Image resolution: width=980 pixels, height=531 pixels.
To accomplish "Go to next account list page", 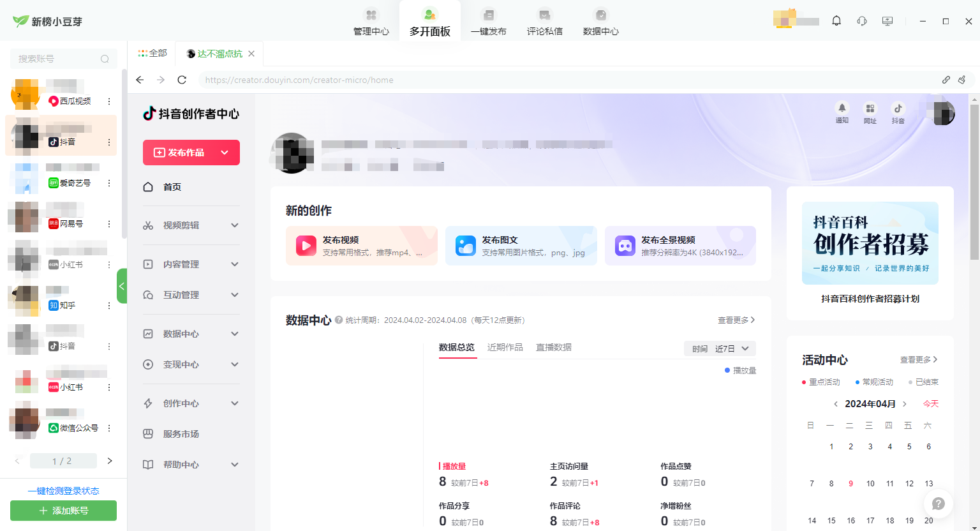I will (x=110, y=461).
